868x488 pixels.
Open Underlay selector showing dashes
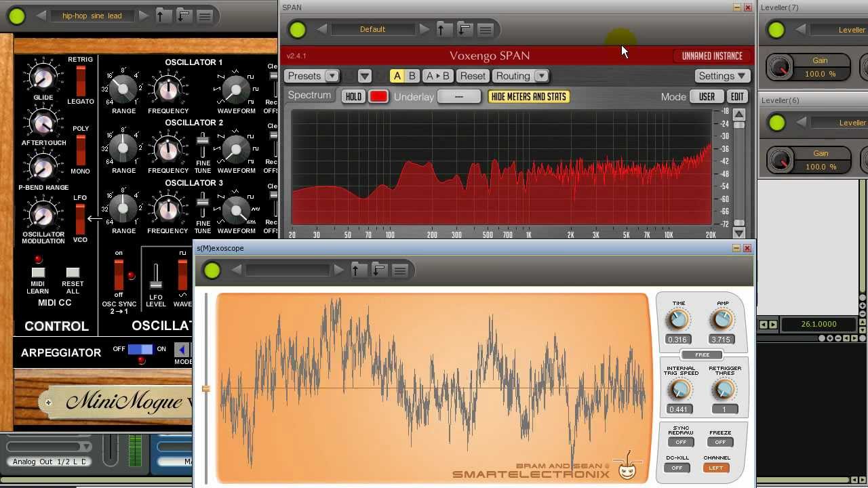tap(459, 97)
